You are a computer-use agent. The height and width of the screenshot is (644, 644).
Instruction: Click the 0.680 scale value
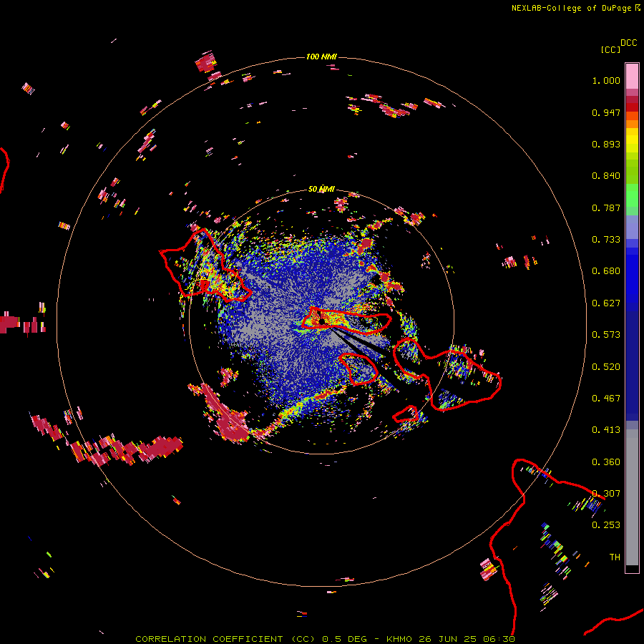click(x=606, y=271)
